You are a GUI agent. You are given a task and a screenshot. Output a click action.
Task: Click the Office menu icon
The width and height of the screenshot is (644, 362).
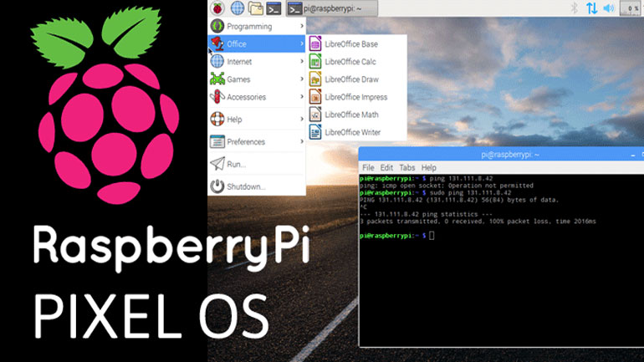click(217, 43)
